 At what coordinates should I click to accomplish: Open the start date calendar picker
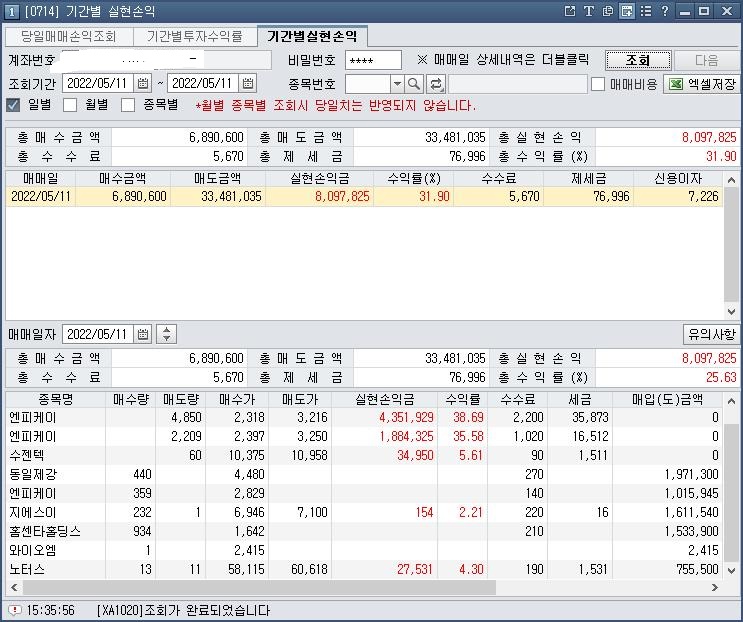143,83
